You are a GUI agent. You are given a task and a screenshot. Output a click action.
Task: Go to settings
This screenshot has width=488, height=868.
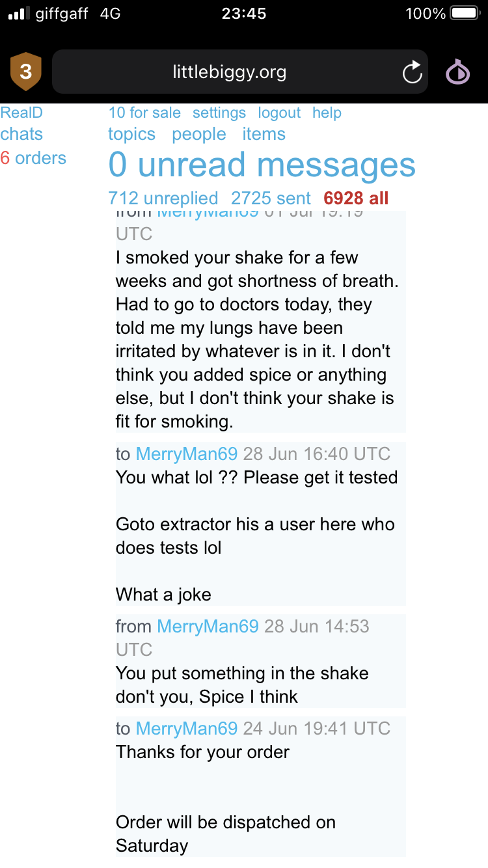click(219, 113)
